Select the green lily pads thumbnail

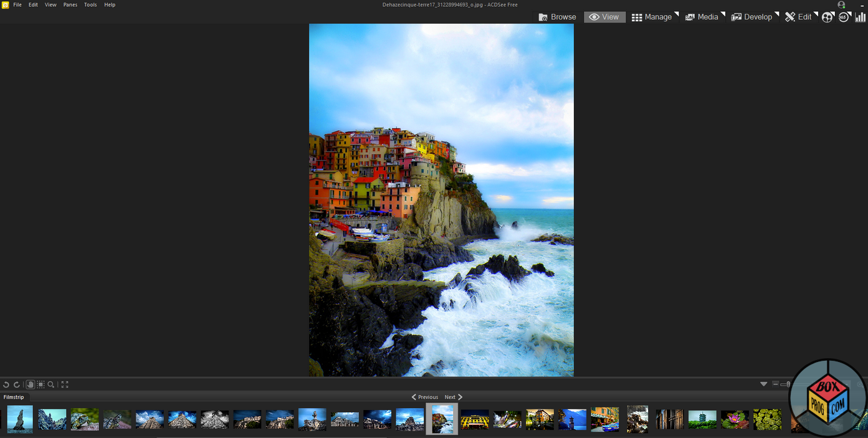pos(767,419)
